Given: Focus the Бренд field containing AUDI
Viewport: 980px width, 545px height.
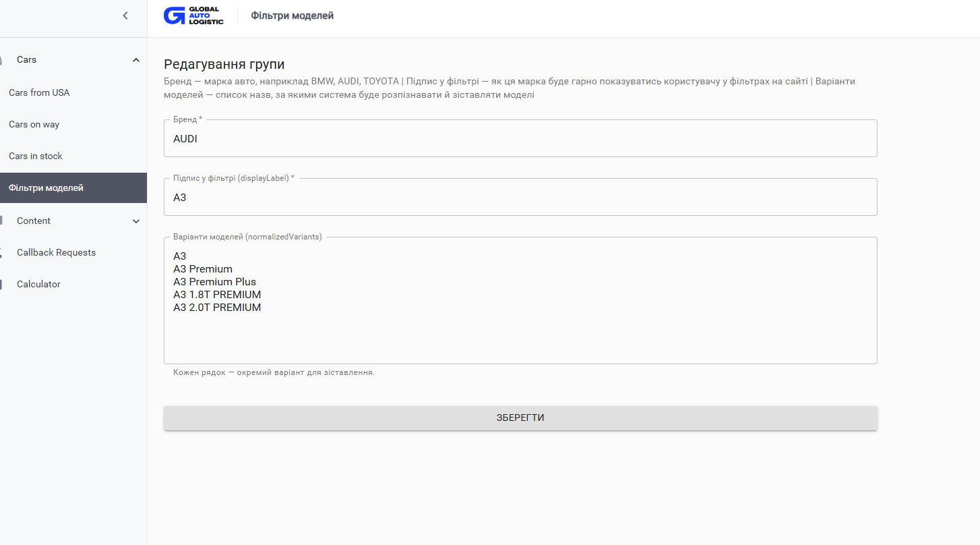Looking at the screenshot, I should [520, 138].
